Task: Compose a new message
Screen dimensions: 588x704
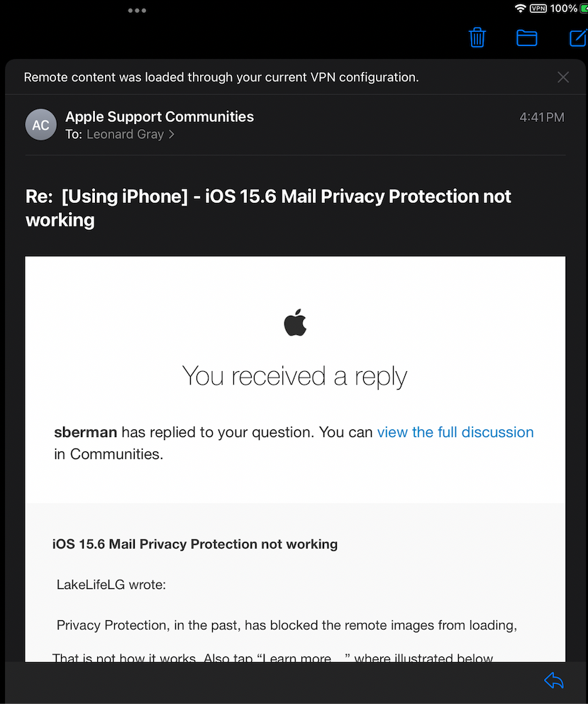Action: pos(579,38)
